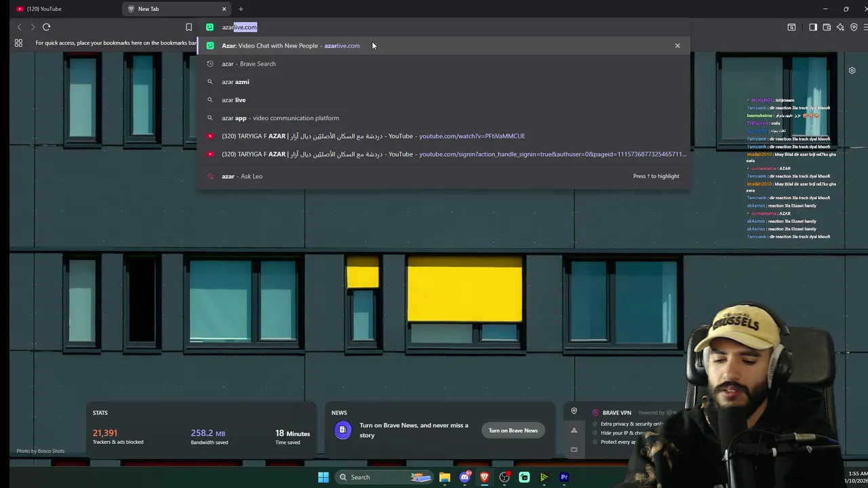The image size is (868, 488).
Task: Select the 'azar - Ask Leo' suggestion
Action: [443, 176]
